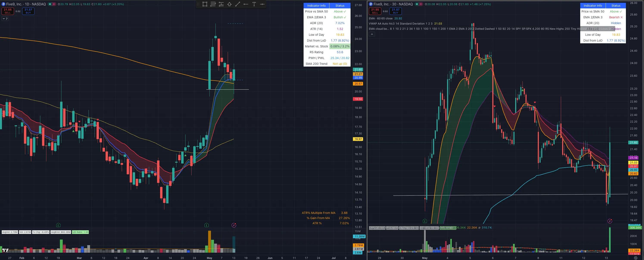644x260 pixels.
Task: Click the 21.57 BUY button on 30-minute chart
Action: tap(396, 11)
